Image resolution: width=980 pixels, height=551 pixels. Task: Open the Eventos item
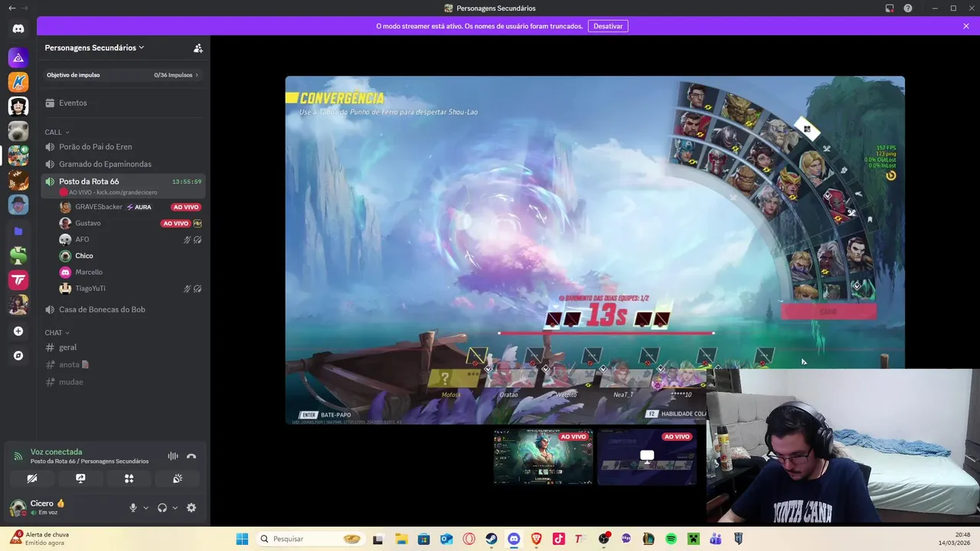click(122, 103)
